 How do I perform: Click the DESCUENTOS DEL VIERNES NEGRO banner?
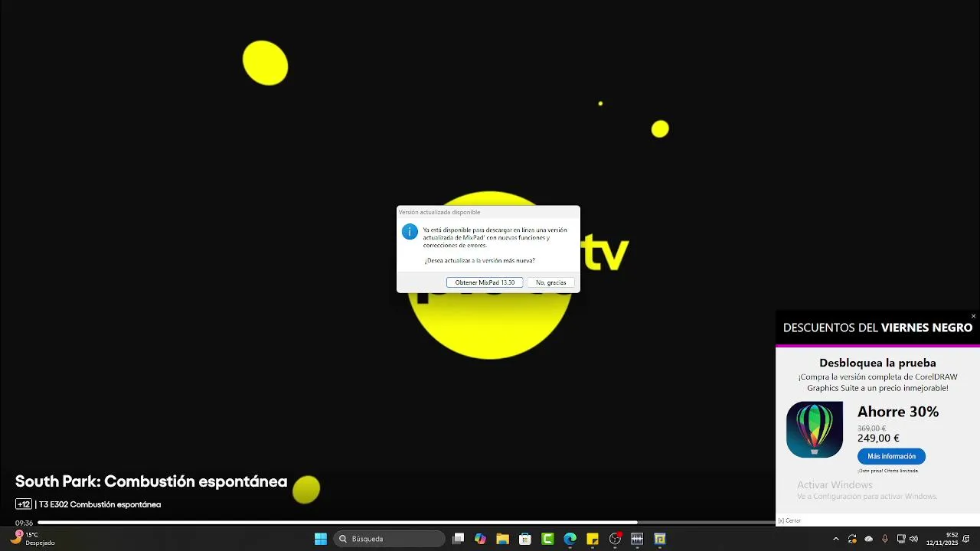click(877, 328)
